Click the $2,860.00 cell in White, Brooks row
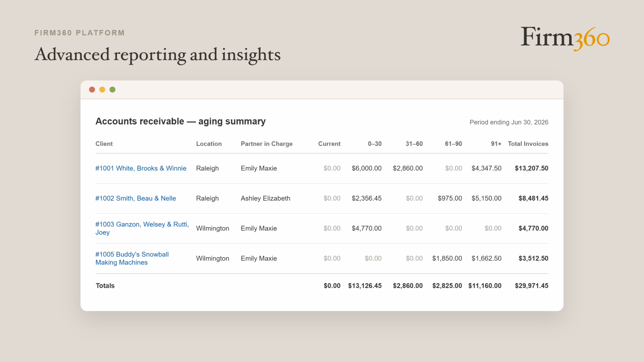Screen dimensions: 644x362 (x=408, y=168)
